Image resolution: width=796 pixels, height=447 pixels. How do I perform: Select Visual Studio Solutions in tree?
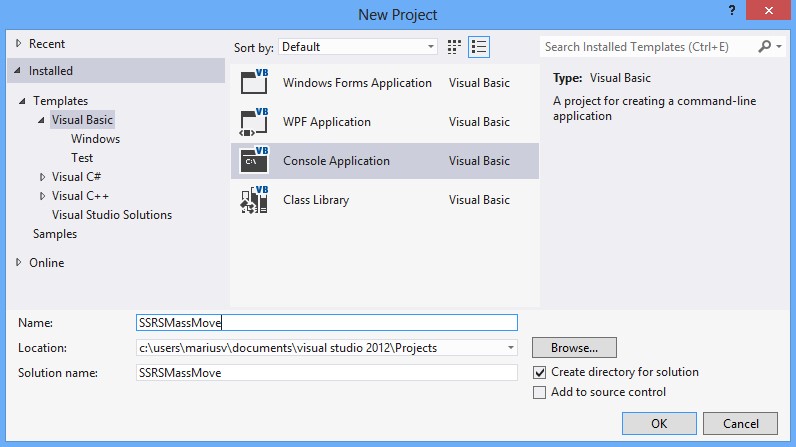(112, 215)
